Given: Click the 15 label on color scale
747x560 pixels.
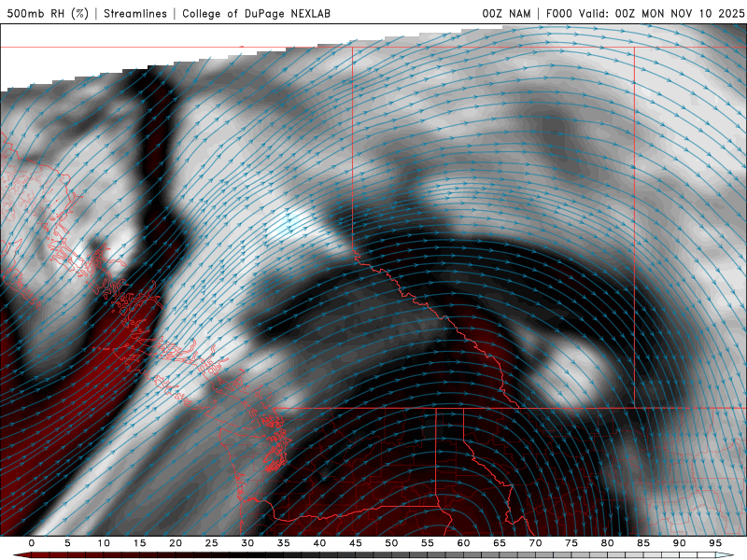Looking at the screenshot, I should (139, 543).
